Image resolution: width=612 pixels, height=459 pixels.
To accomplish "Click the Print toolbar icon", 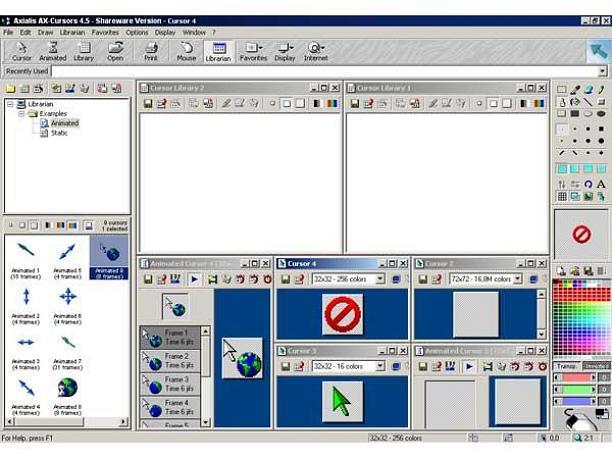I will point(151,52).
